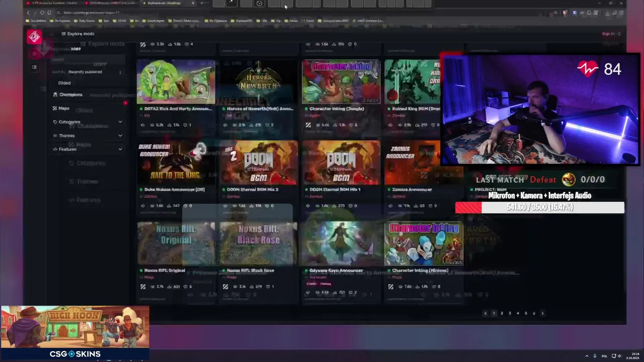Expand the Themes chevron
Screen dimensions: 644x362
(x=120, y=135)
